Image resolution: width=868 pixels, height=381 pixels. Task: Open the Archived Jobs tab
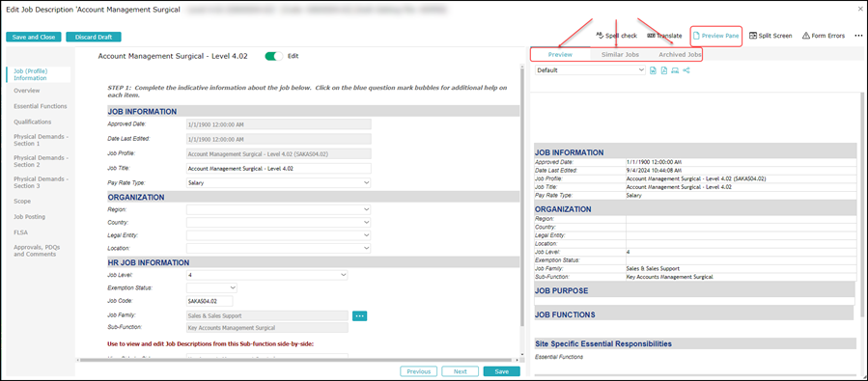[680, 55]
